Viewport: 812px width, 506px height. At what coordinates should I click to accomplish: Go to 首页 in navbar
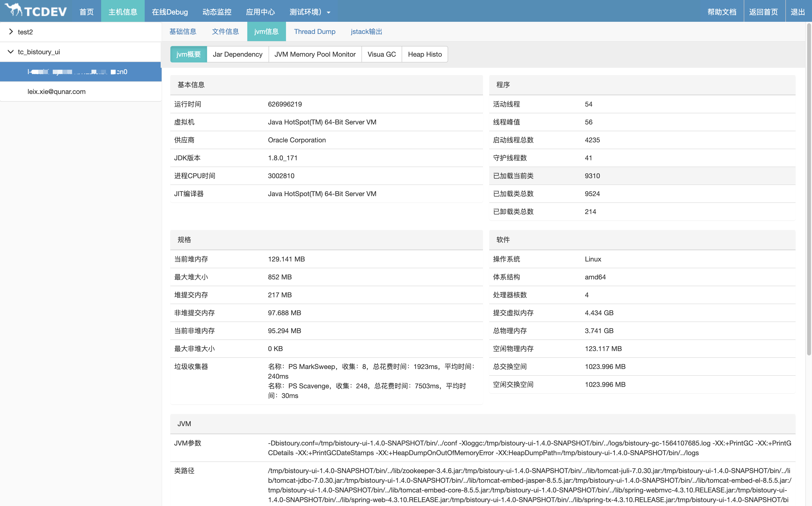(x=86, y=12)
